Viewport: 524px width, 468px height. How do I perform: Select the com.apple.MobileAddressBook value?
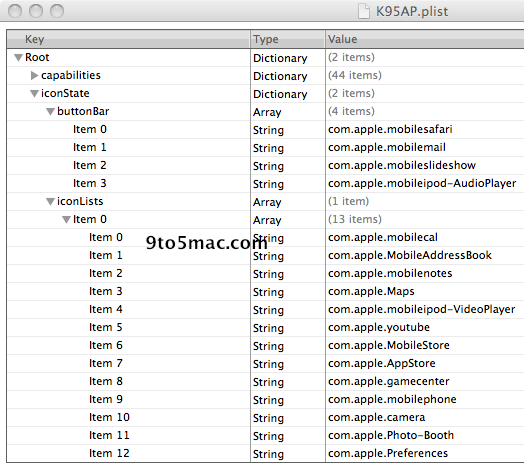coord(410,255)
